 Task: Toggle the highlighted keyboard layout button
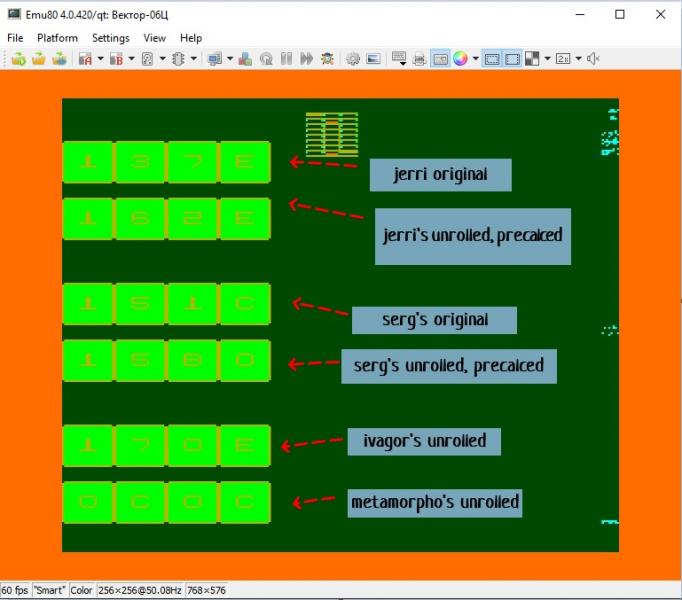pyautogui.click(x=440, y=59)
